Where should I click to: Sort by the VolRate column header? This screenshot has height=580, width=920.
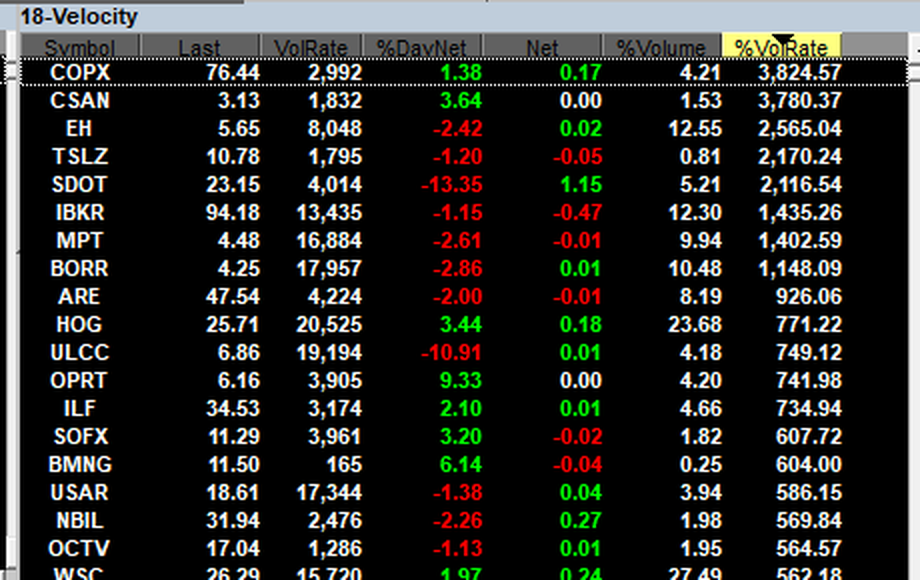click(311, 46)
